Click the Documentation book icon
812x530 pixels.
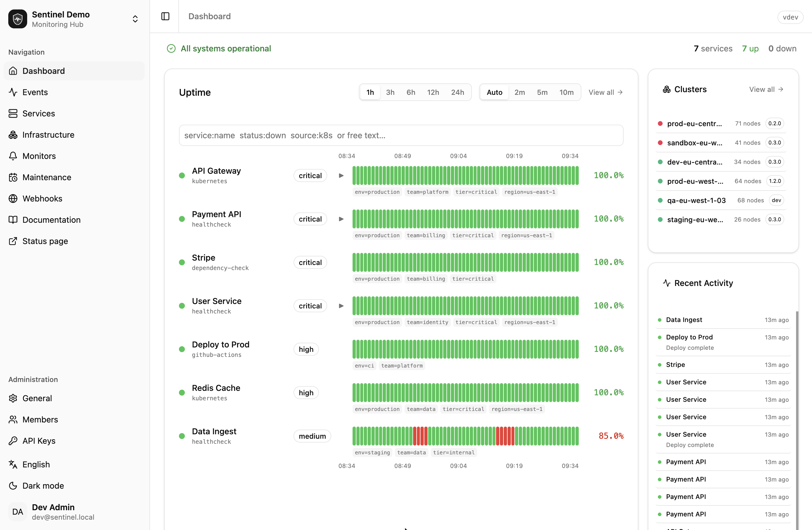[x=13, y=220]
